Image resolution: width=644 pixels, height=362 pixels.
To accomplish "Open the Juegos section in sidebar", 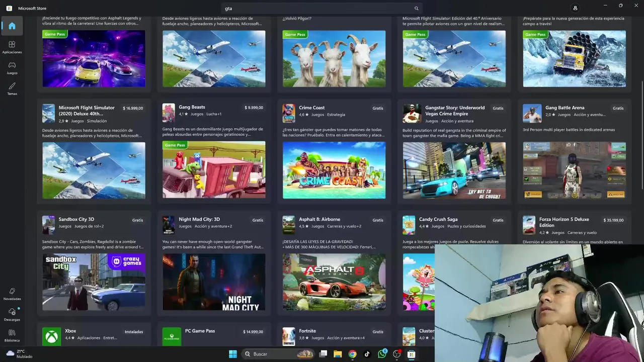I will [12, 68].
